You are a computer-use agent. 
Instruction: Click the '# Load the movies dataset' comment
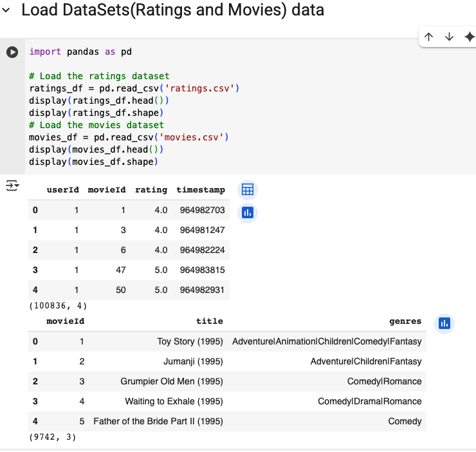(96, 125)
